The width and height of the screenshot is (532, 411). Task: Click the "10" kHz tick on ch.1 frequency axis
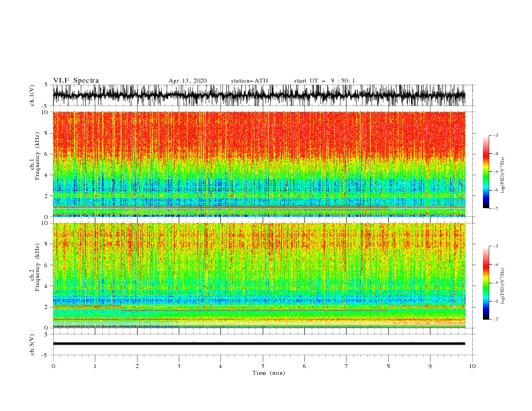point(44,112)
